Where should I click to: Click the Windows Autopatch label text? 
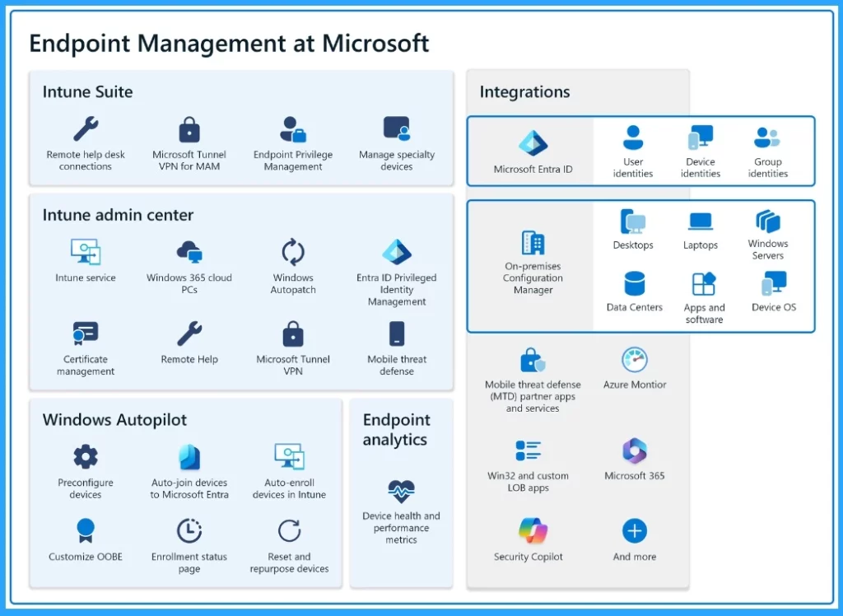[293, 283]
